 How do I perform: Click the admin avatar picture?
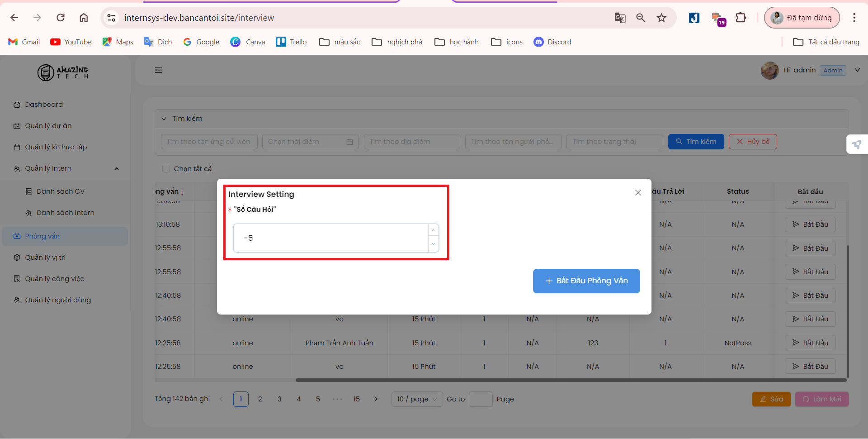[x=769, y=70]
